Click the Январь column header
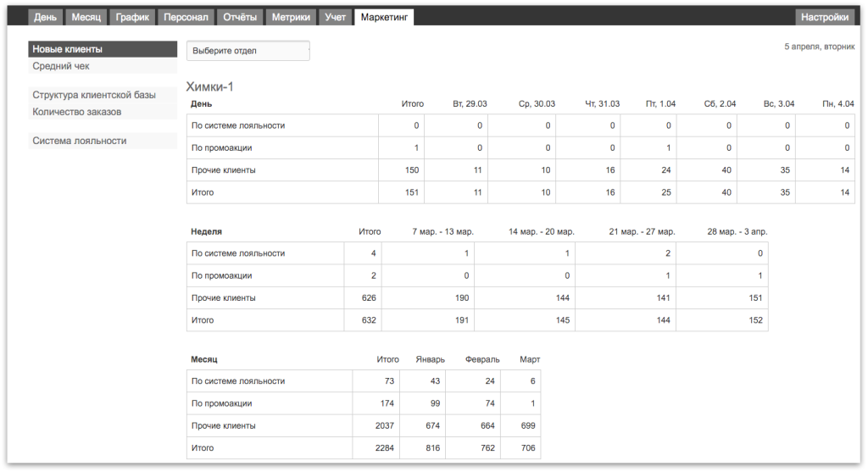Image resolution: width=868 pixels, height=472 pixels. (x=430, y=359)
